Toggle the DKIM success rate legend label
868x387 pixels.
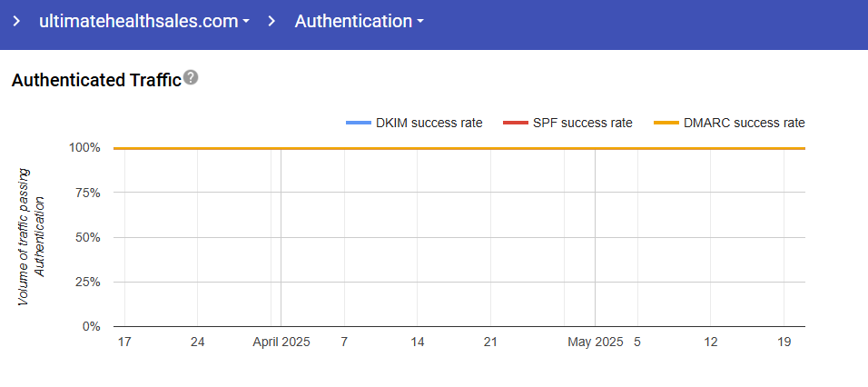429,123
